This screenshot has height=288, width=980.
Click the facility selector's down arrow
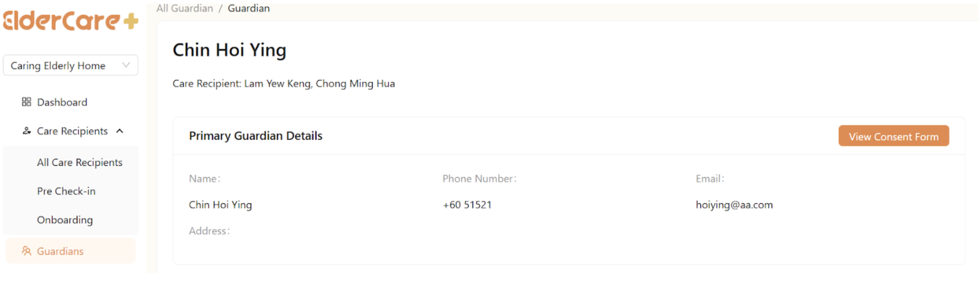pos(126,65)
